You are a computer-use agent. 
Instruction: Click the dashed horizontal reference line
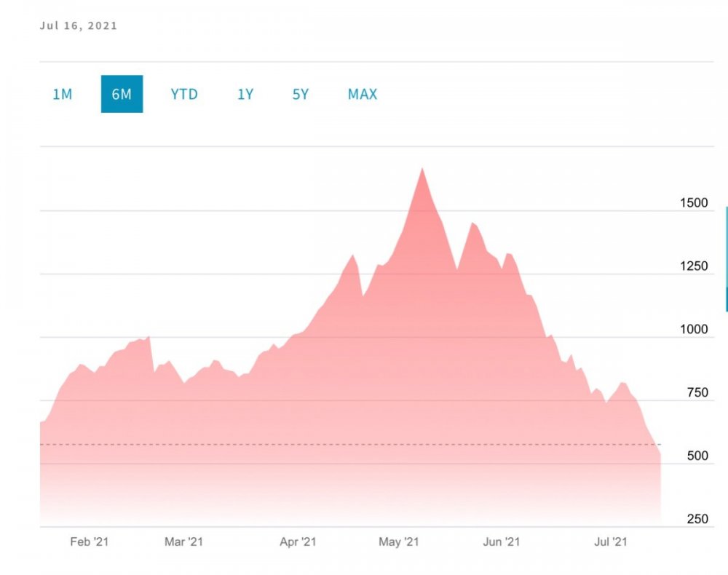click(291, 444)
